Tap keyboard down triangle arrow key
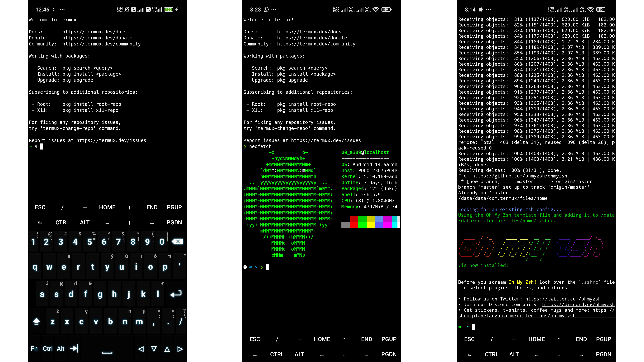The width and height of the screenshot is (644, 362). click(x=154, y=349)
